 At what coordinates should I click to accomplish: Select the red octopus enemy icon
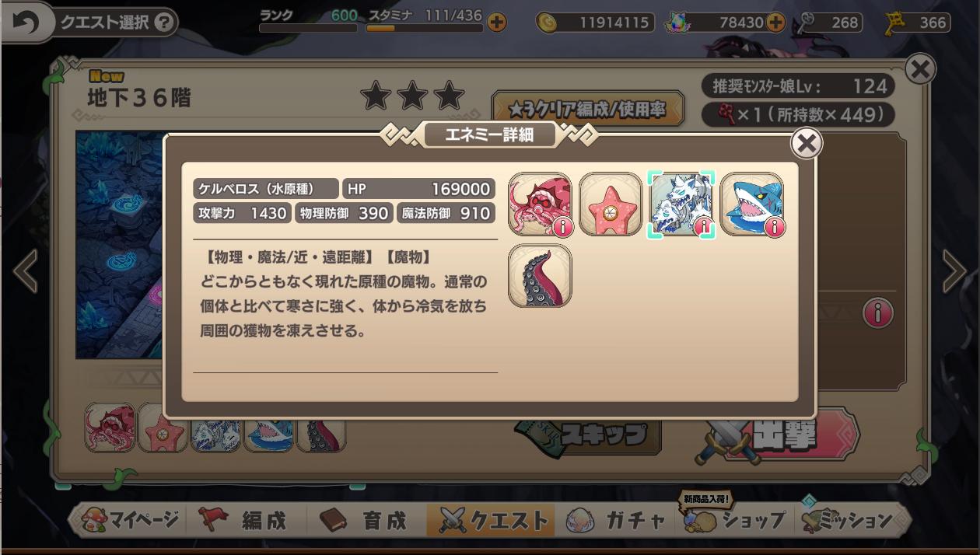[540, 204]
